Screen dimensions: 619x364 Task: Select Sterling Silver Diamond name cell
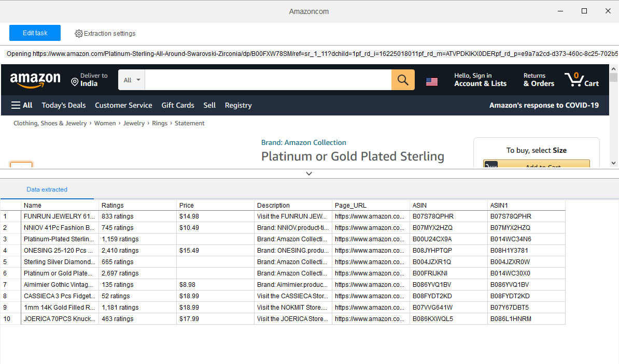click(60, 262)
